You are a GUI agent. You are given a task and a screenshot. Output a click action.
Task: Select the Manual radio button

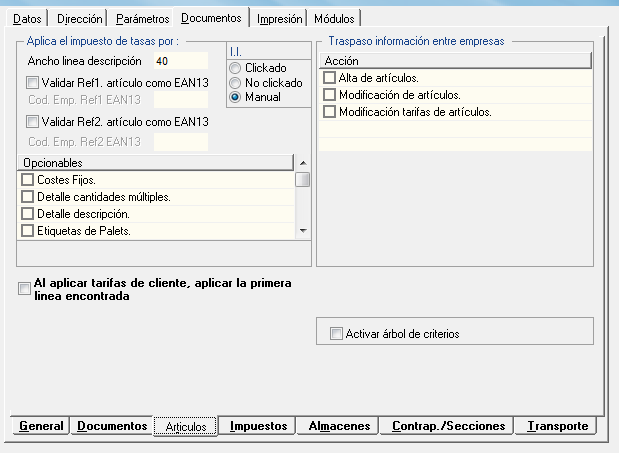tap(235, 97)
